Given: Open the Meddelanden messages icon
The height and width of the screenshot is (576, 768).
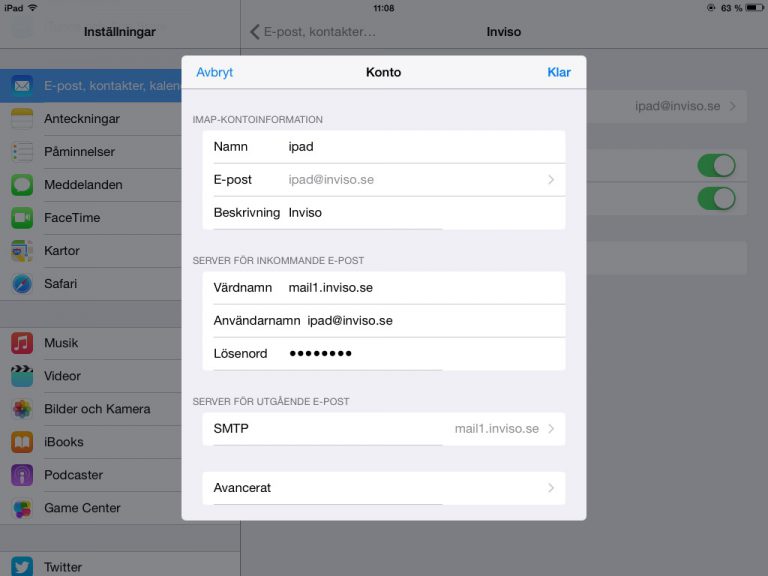Looking at the screenshot, I should (x=22, y=185).
